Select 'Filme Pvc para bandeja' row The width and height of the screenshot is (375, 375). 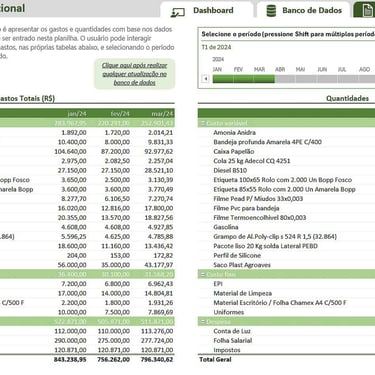tap(246, 208)
